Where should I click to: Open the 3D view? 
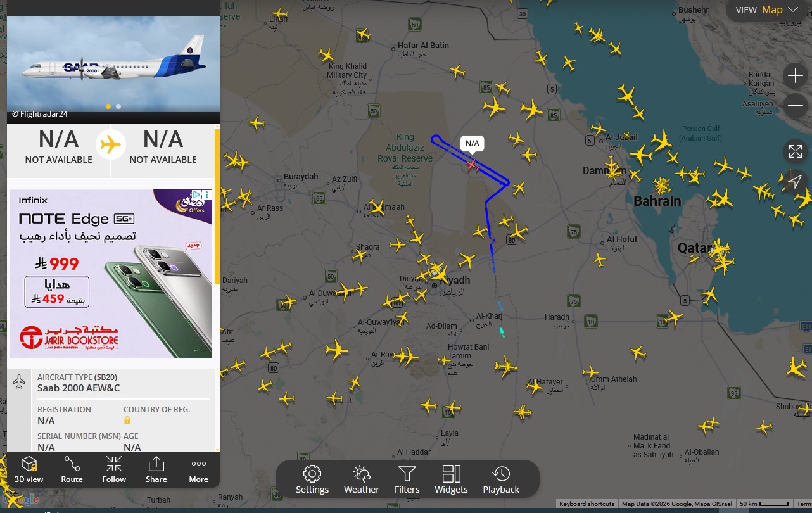(x=29, y=470)
